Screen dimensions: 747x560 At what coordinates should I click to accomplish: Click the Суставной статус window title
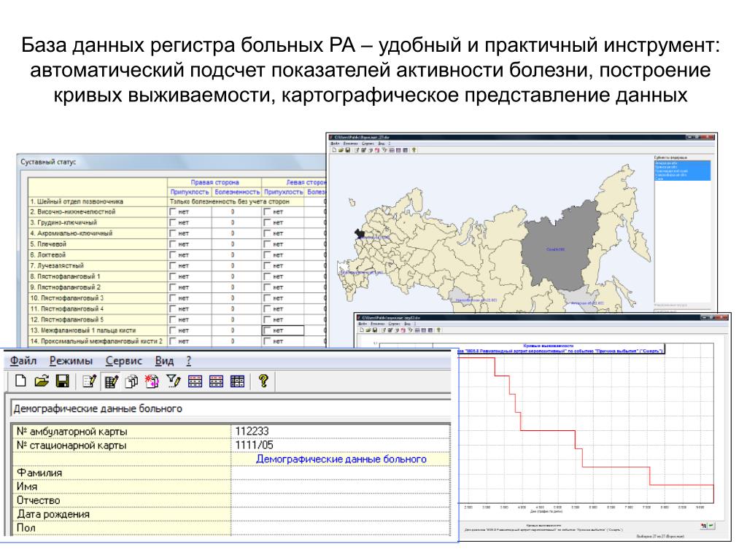[x=48, y=162]
